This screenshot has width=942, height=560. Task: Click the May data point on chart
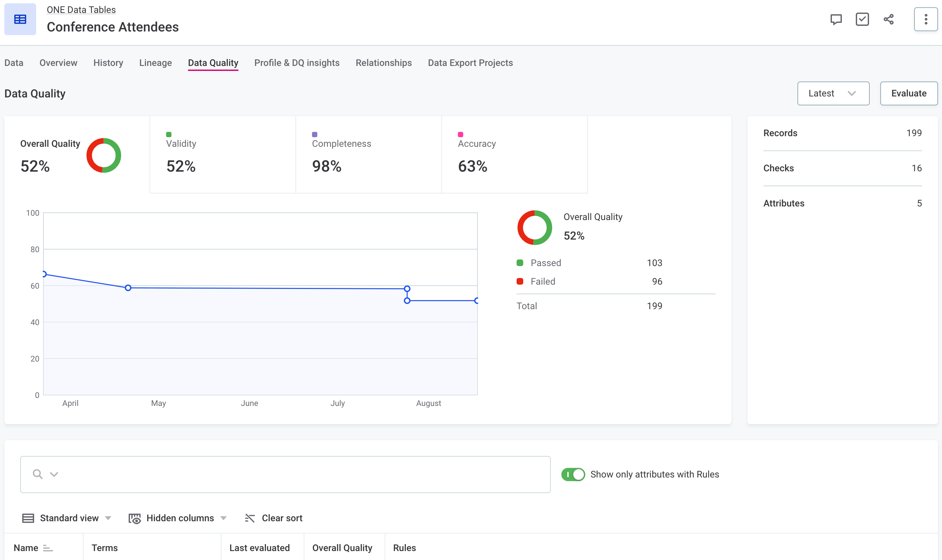coord(128,288)
